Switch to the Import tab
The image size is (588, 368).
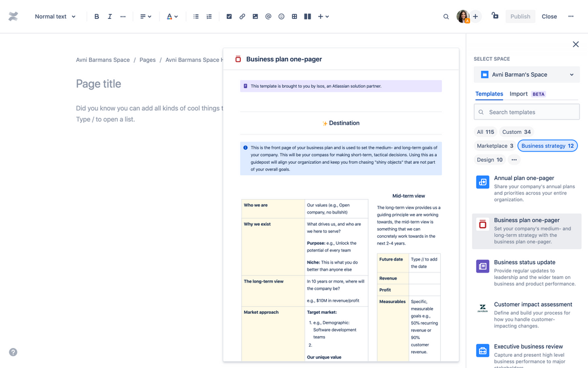[x=518, y=94]
